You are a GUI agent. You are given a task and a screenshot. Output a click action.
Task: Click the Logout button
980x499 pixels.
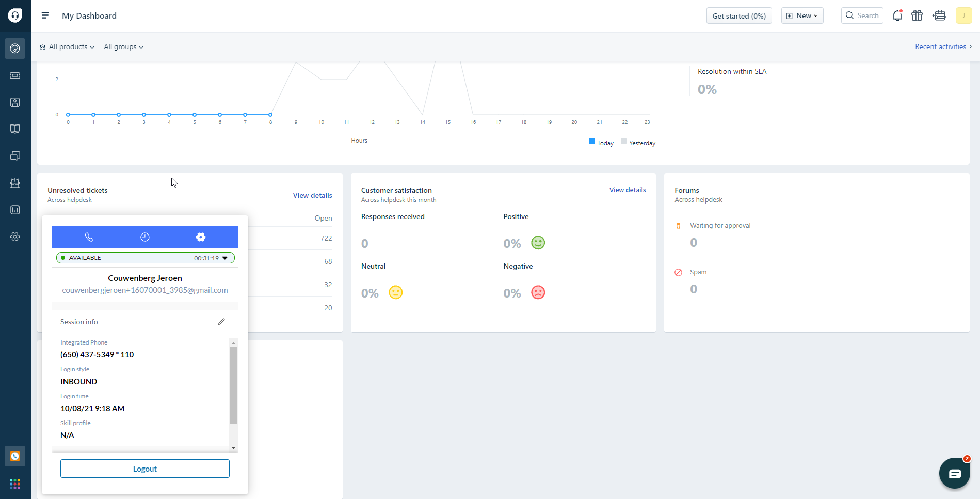click(x=145, y=469)
